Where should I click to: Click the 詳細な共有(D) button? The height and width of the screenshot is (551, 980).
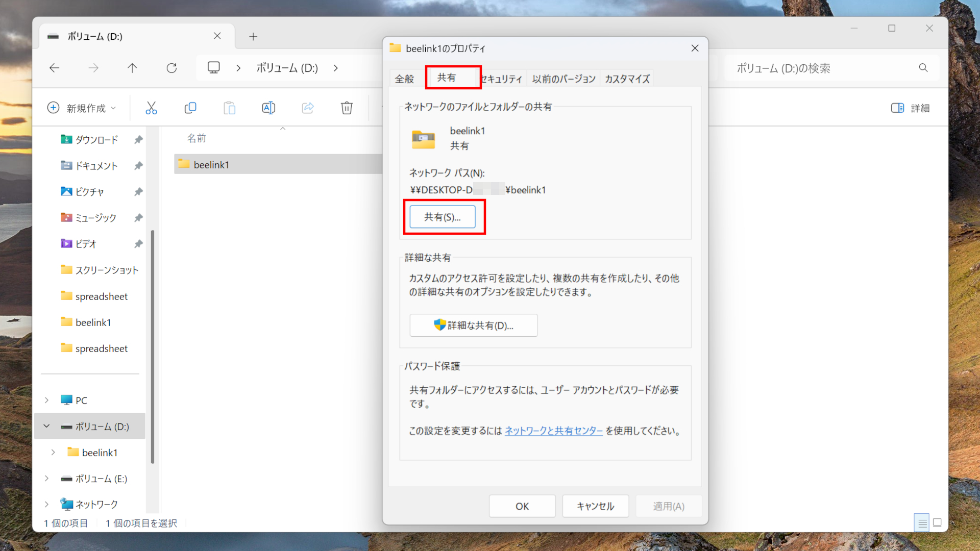(x=473, y=325)
